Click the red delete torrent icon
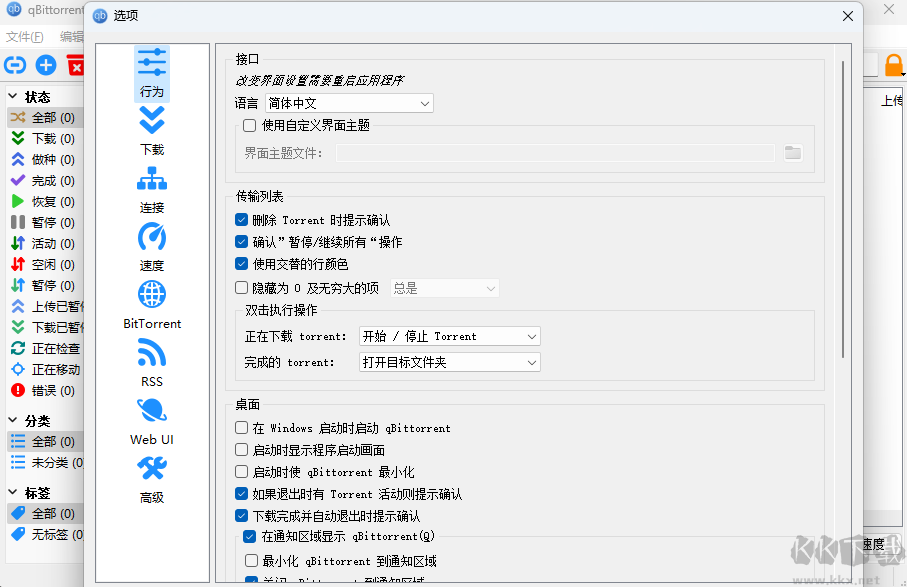Screen dimensions: 907x587 (75, 65)
